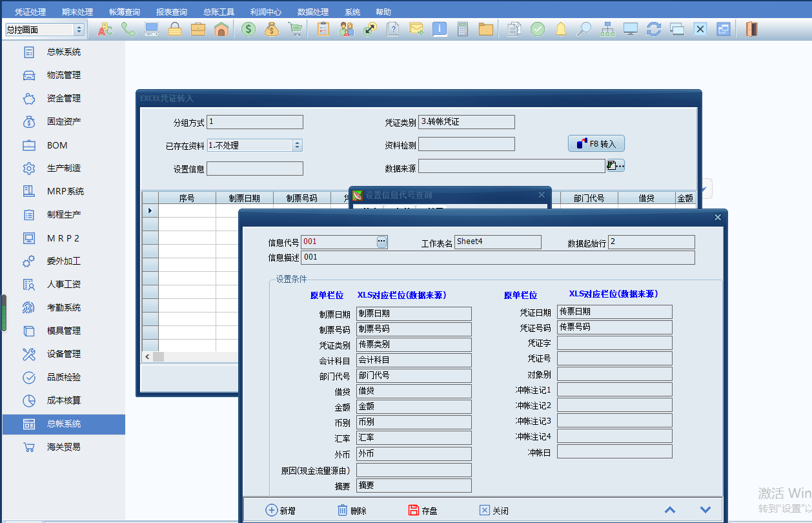
Task: Select MRP系统 in the sidebar
Action: coord(64,191)
